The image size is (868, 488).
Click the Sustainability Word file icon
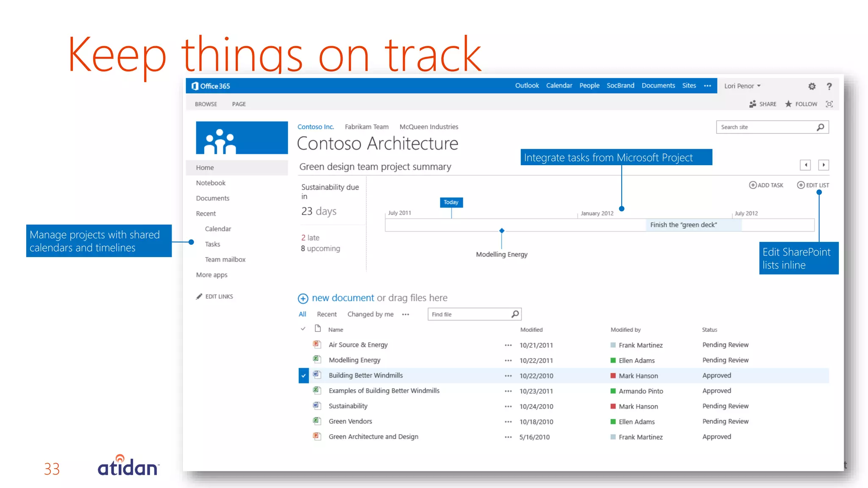pos(317,406)
